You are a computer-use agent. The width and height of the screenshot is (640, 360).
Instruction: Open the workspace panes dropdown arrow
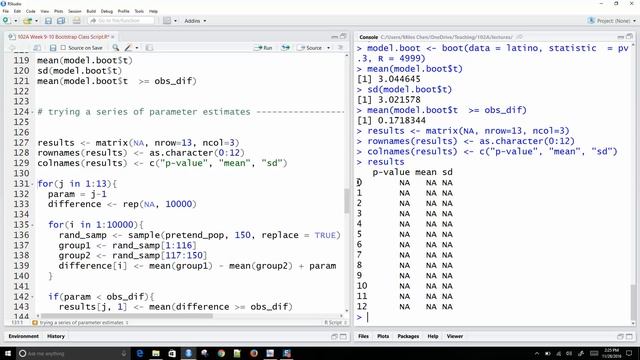176,21
